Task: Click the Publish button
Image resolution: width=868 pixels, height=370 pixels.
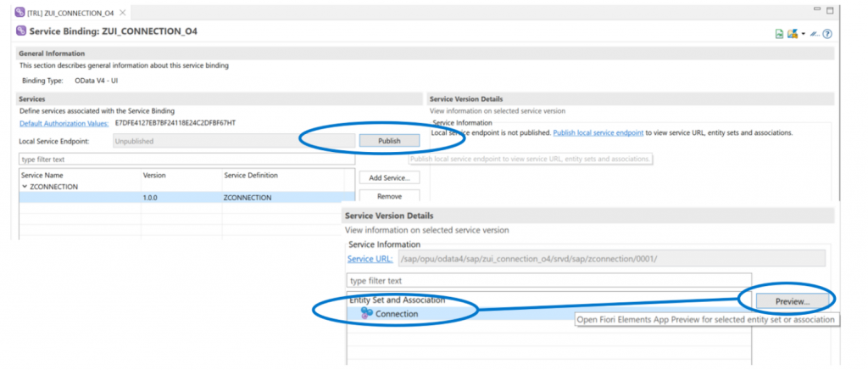Action: pyautogui.click(x=389, y=141)
